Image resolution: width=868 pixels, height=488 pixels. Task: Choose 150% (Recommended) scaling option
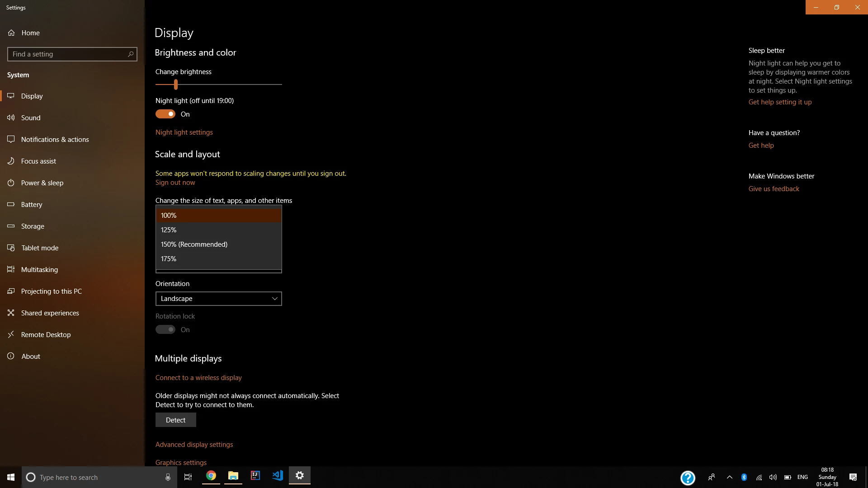(x=218, y=244)
